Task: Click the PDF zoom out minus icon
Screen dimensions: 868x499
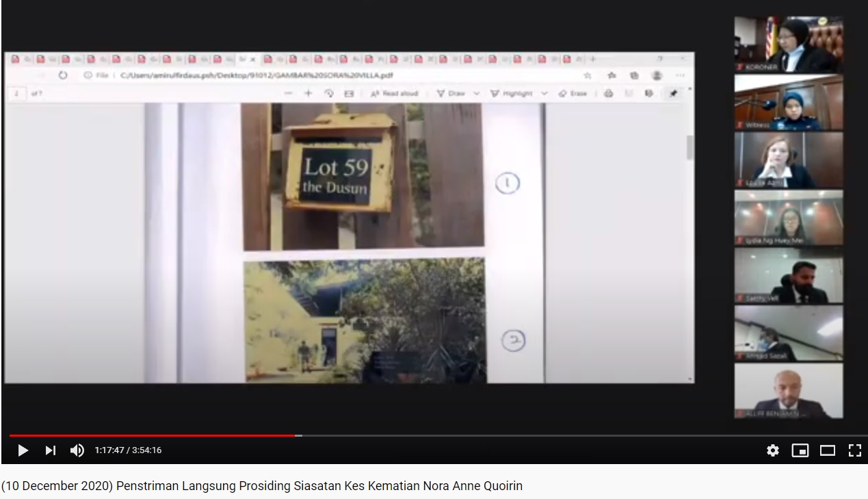Action: [x=288, y=93]
